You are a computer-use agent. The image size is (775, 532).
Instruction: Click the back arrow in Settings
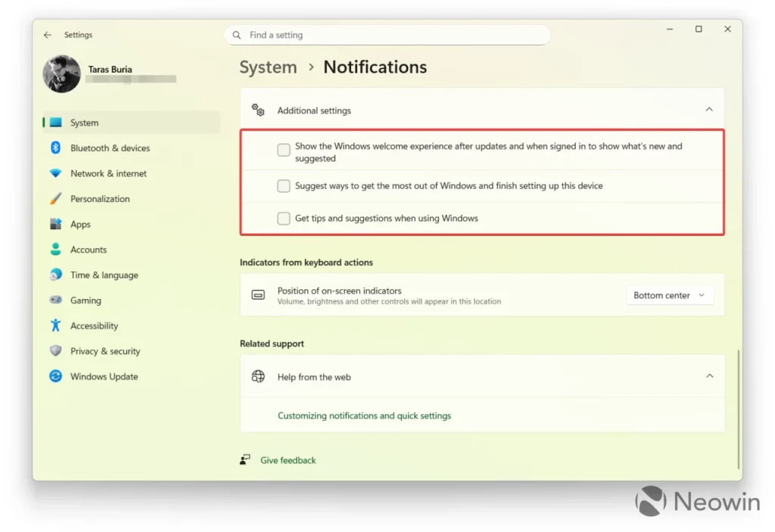click(x=48, y=35)
